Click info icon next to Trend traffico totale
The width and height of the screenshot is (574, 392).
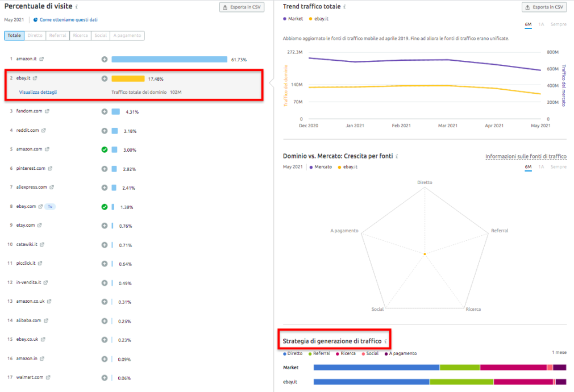click(x=344, y=7)
